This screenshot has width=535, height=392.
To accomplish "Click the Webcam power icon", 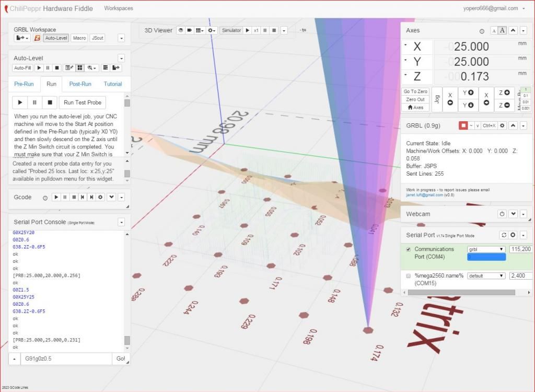I will coord(502,214).
